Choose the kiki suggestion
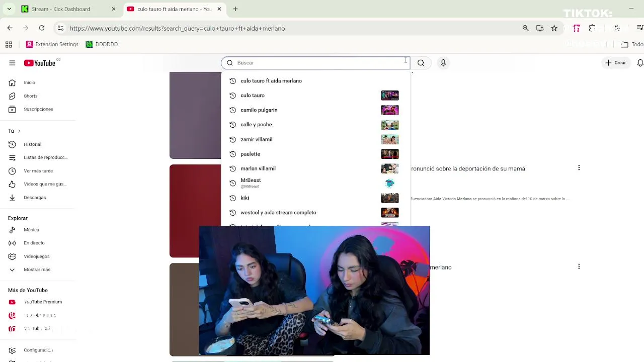Viewport: 644px width, 362px height. [x=315, y=198]
